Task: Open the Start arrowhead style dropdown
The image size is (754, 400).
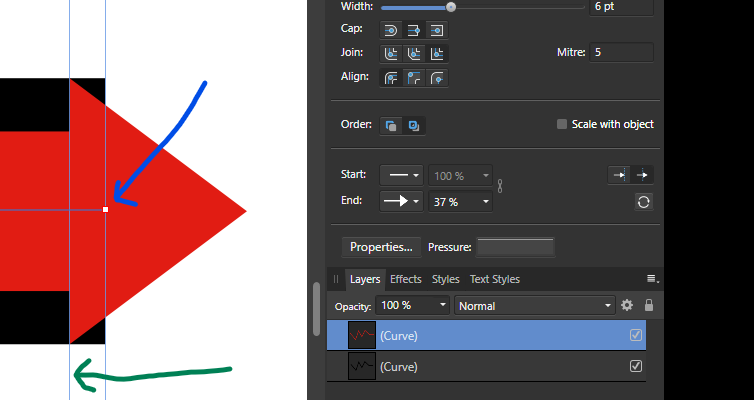Action: click(x=402, y=175)
